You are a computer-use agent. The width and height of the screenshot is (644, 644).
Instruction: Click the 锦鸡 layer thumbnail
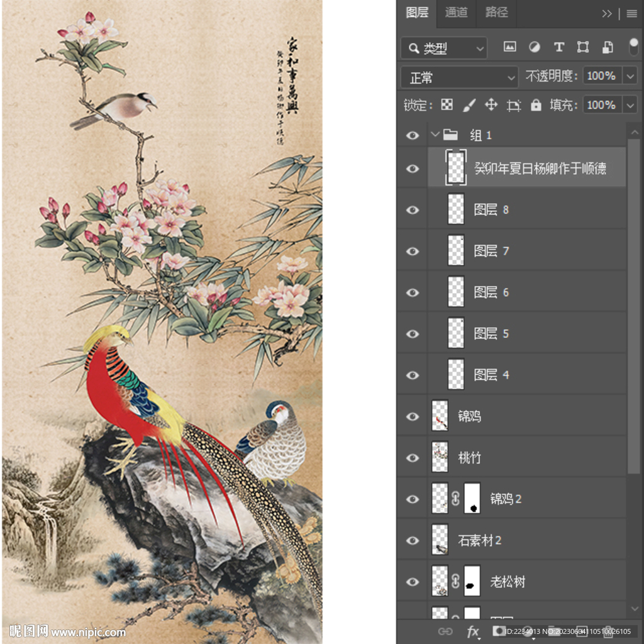(x=440, y=416)
